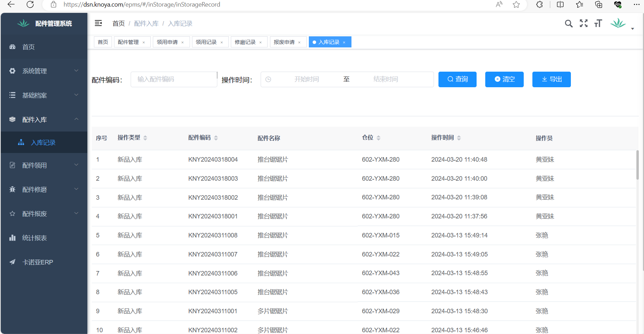The image size is (644, 334).
Task: Expand the 配件报废 menu chevron
Action: (76, 213)
